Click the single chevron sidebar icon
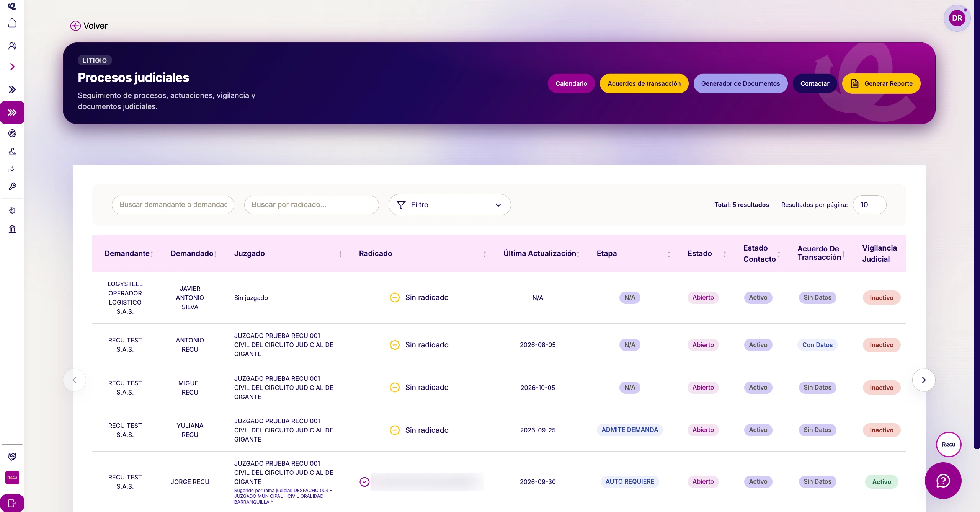980x512 pixels. [12, 67]
